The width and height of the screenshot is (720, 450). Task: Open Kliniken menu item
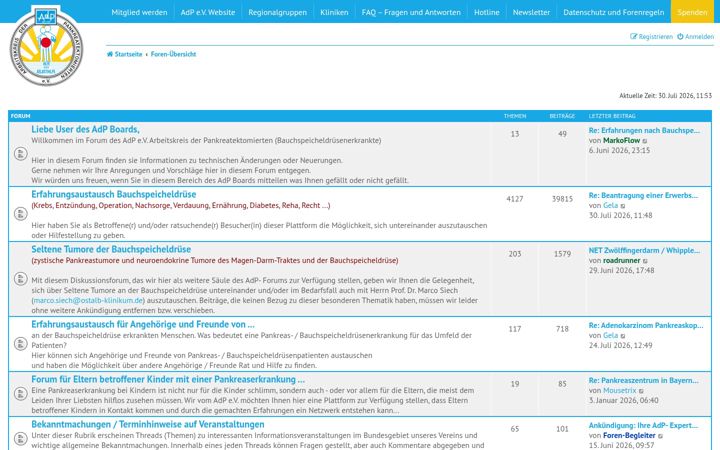334,12
